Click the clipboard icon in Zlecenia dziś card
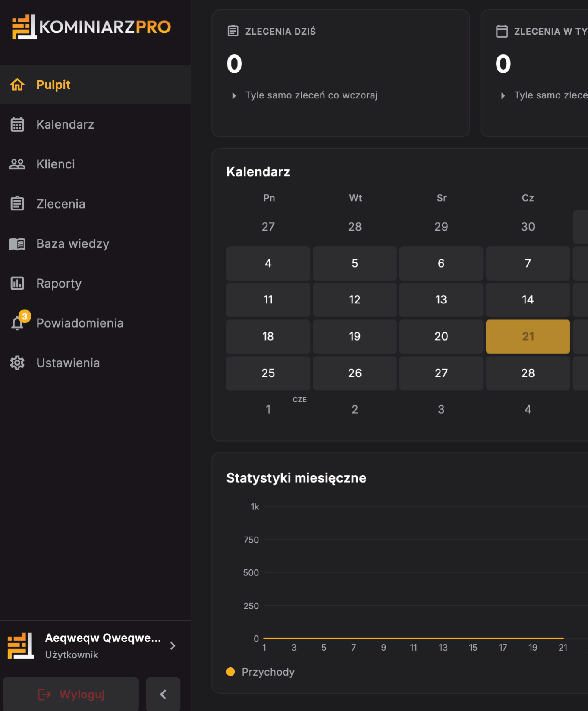The height and width of the screenshot is (711, 588). coord(233,31)
